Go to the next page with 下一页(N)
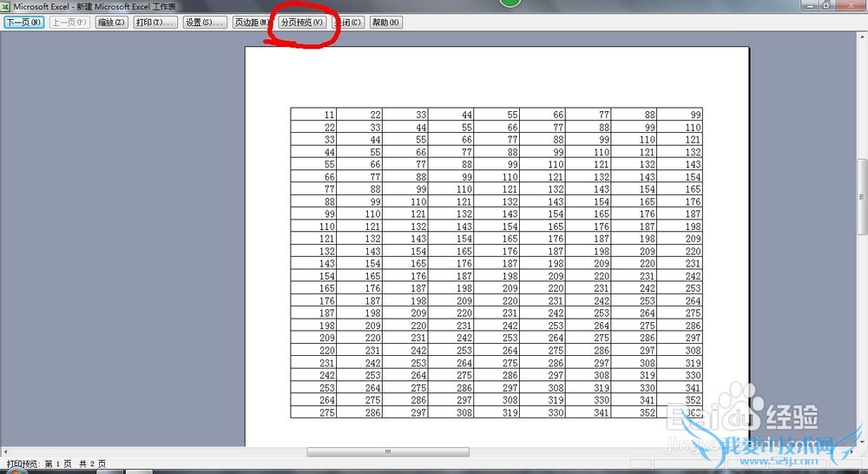Screen dimensions: 868x474 point(23,23)
